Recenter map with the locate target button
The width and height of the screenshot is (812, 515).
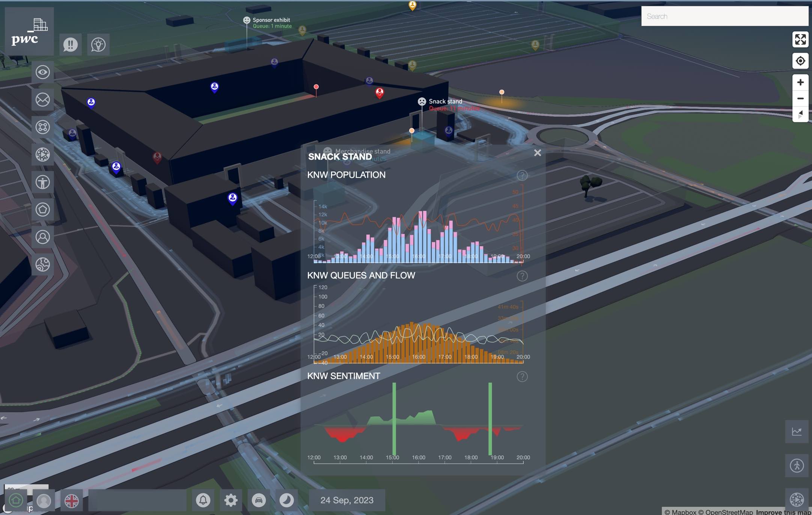800,61
